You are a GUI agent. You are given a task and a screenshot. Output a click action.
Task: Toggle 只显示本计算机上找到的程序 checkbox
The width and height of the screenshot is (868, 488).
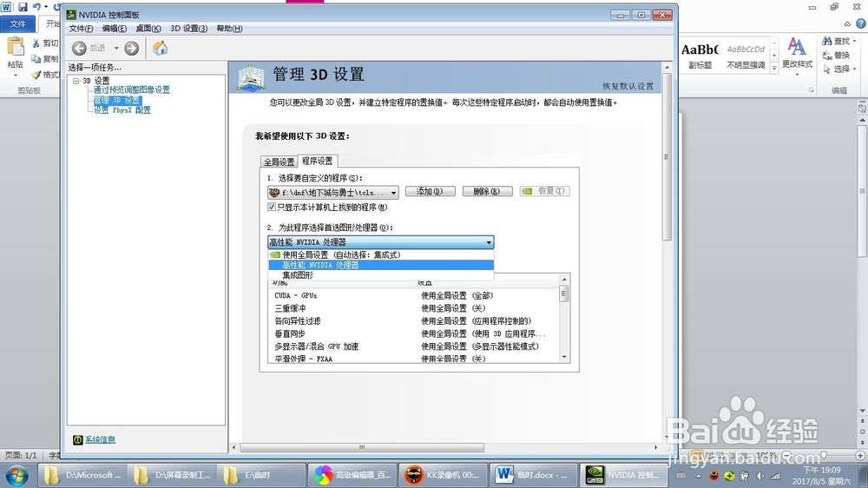pos(271,208)
